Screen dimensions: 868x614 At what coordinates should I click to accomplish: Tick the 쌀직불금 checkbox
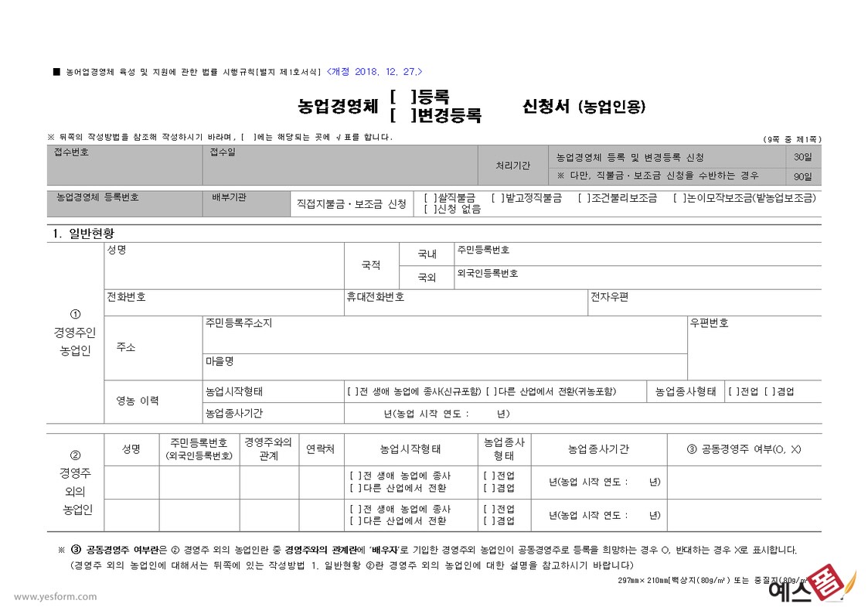click(x=430, y=198)
